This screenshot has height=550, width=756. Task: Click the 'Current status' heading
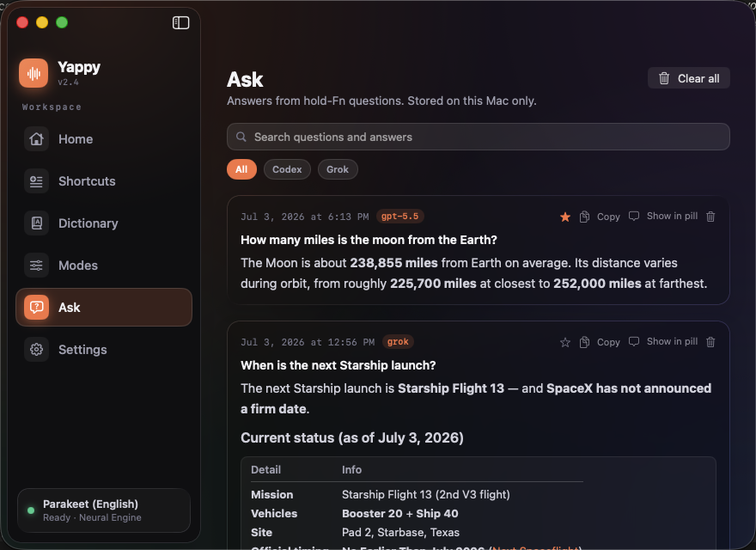352,437
